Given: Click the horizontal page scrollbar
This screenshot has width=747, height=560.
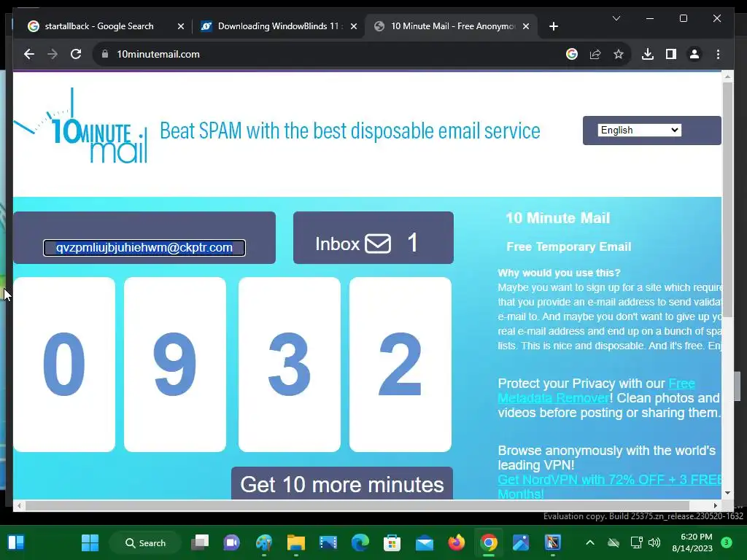Looking at the screenshot, I should [x=357, y=505].
